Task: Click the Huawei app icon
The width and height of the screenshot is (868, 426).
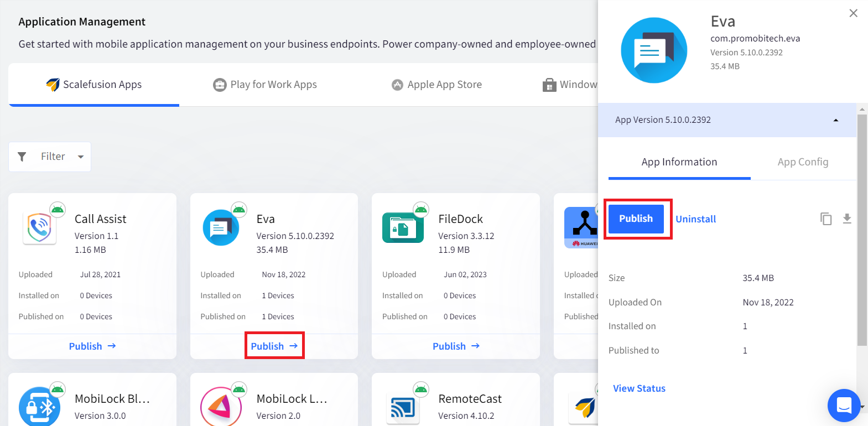Action: click(581, 227)
